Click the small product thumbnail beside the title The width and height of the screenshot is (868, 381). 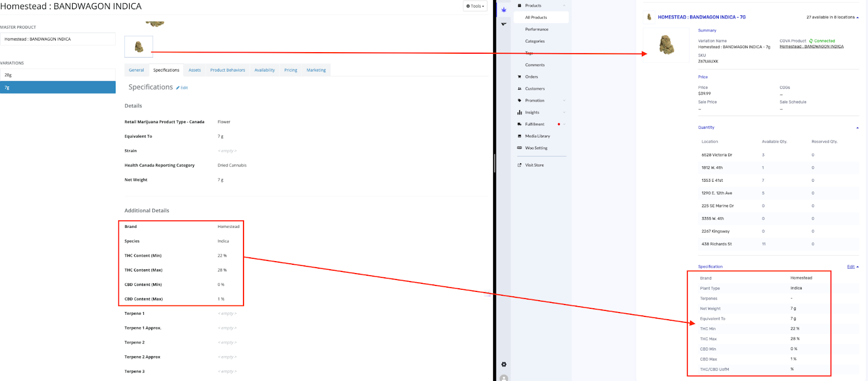649,17
